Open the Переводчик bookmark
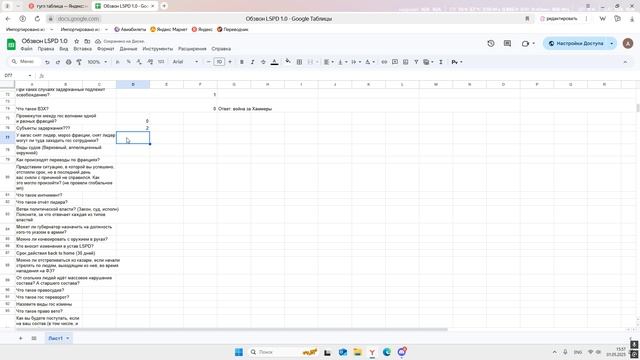Viewport: 640px width, 360px height. 233,29
